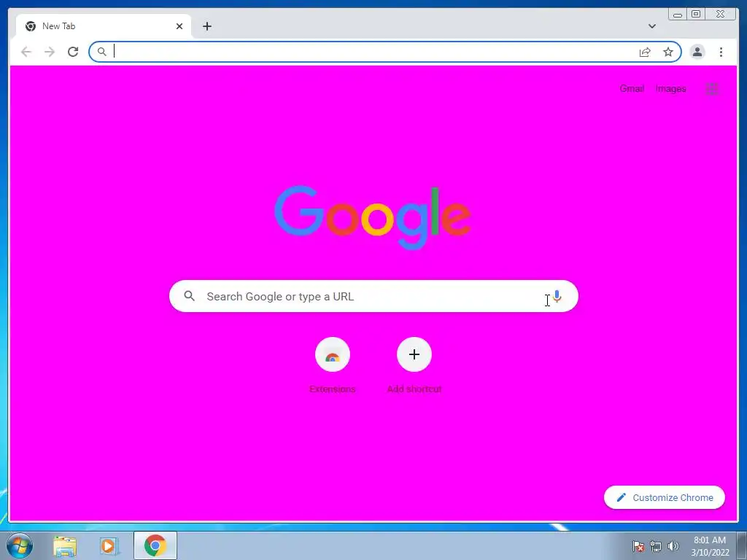Click the forward navigation arrow
The height and width of the screenshot is (560, 747).
click(x=50, y=52)
